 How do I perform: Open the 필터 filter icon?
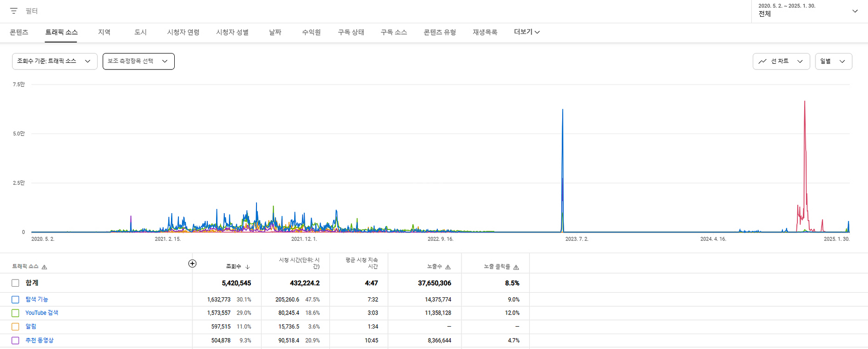point(14,11)
